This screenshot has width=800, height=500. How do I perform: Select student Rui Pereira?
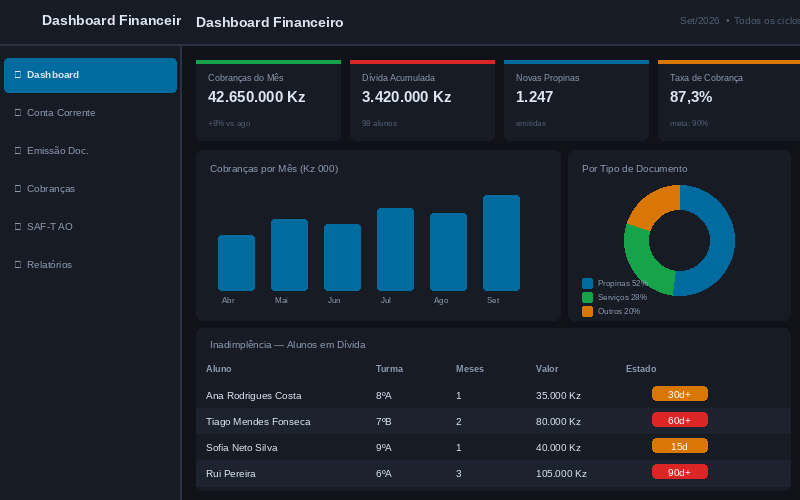pos(231,473)
